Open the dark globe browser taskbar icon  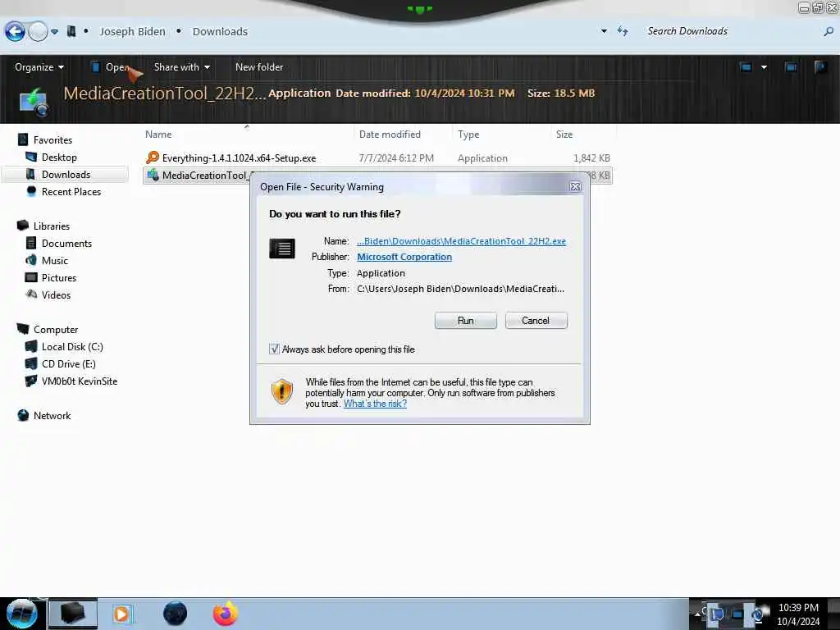click(176, 614)
